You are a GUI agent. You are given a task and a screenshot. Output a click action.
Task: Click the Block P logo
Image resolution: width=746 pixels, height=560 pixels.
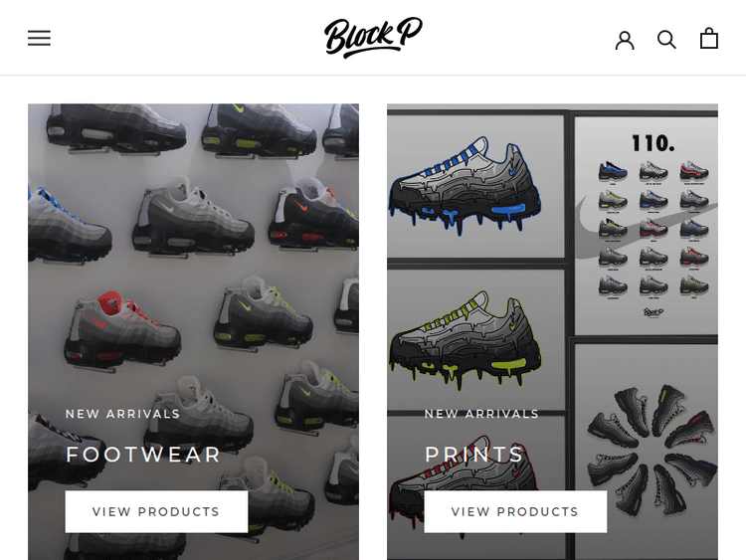tap(373, 38)
